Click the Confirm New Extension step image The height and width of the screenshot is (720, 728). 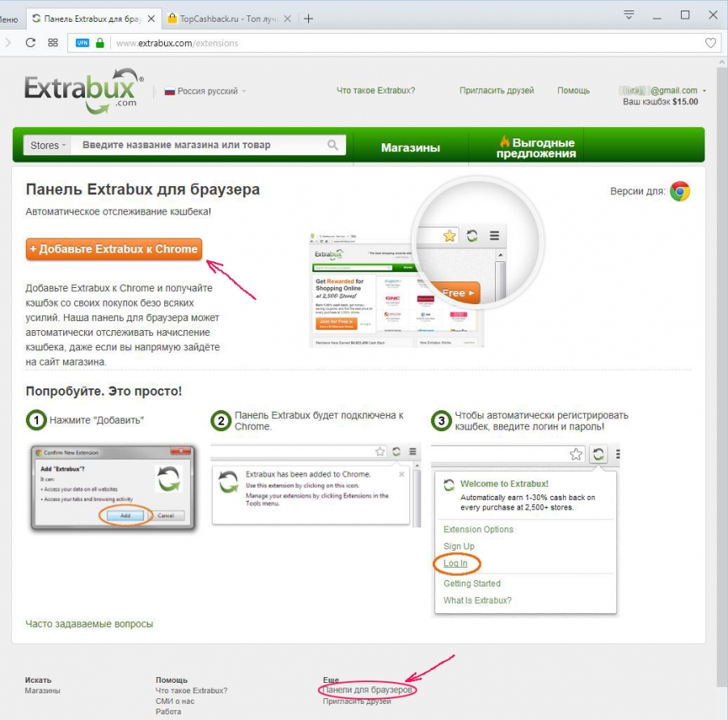[112, 487]
